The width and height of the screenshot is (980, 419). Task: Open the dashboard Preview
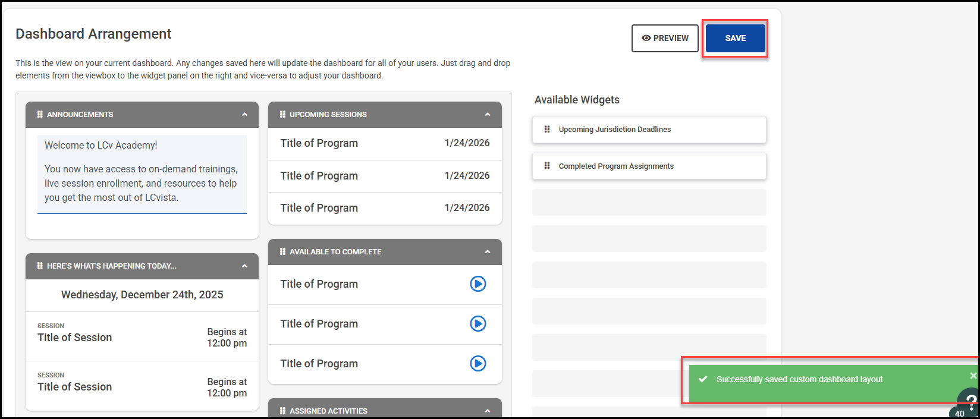point(665,38)
